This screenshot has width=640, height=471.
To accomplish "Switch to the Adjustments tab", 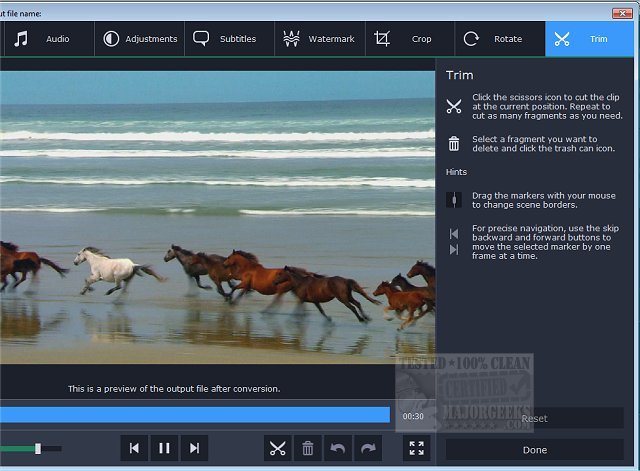I will [139, 39].
